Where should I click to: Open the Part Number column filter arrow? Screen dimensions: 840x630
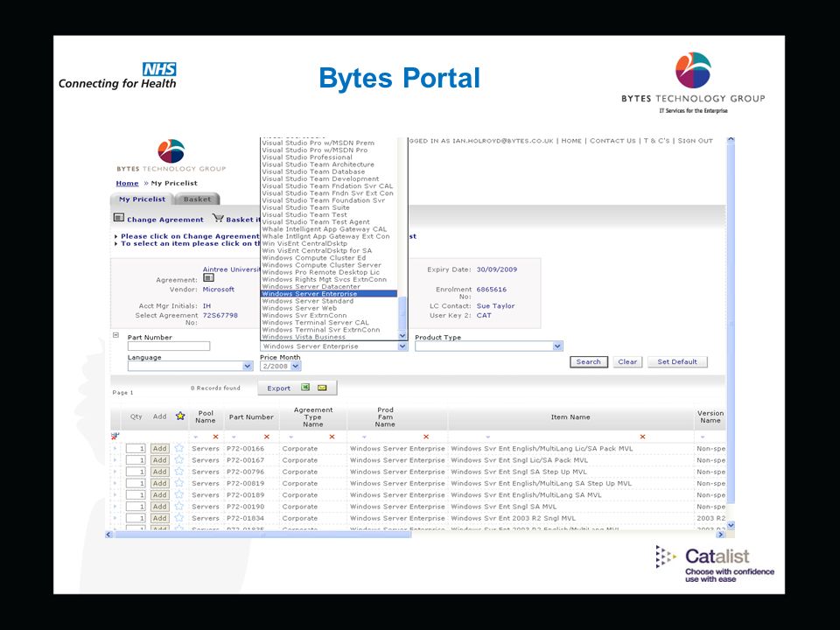click(x=234, y=437)
